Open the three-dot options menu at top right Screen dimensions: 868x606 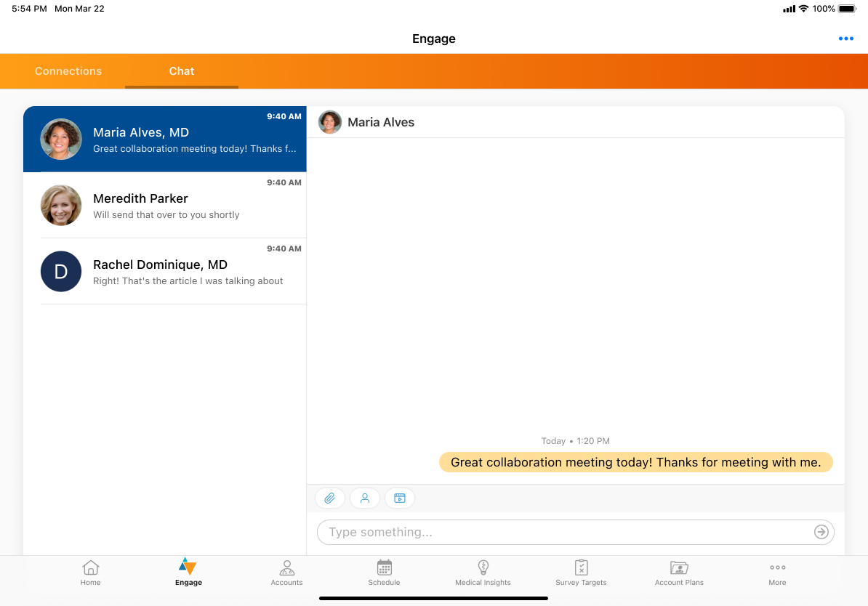(845, 39)
